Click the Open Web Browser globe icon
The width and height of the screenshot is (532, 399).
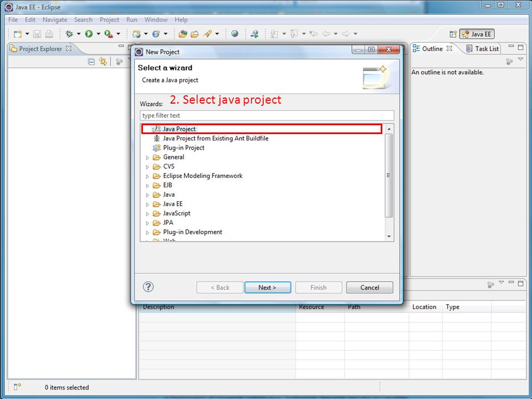pyautogui.click(x=235, y=34)
